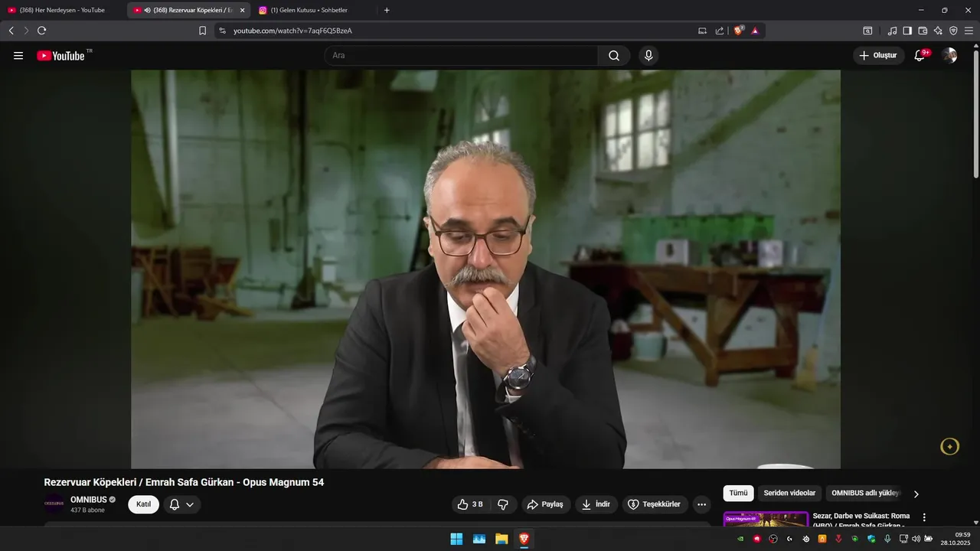
Task: Expand the notification bell dropdown for OMNIBUS
Action: [x=182, y=504]
